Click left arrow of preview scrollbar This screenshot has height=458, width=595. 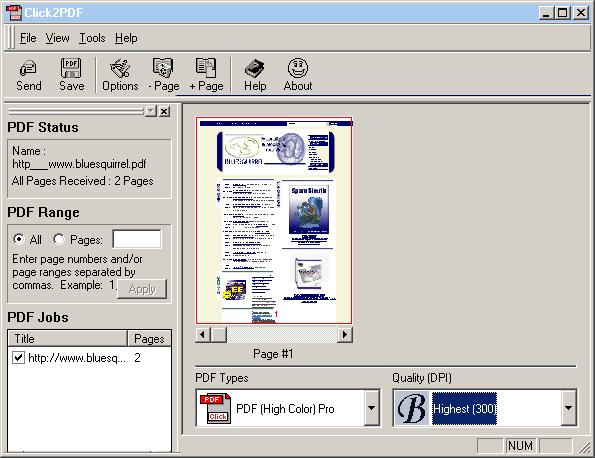tap(203, 335)
